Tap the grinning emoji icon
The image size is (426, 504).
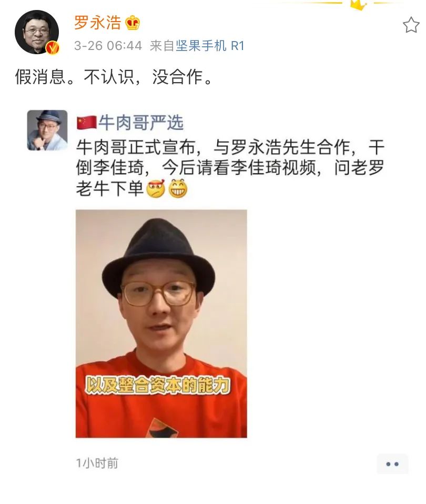(178, 188)
